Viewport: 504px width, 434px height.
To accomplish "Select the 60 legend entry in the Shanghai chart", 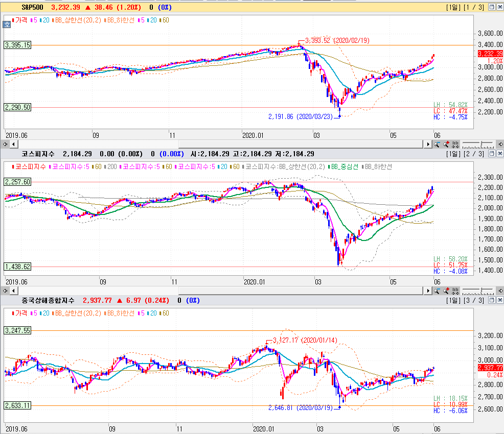I will 164,314.
